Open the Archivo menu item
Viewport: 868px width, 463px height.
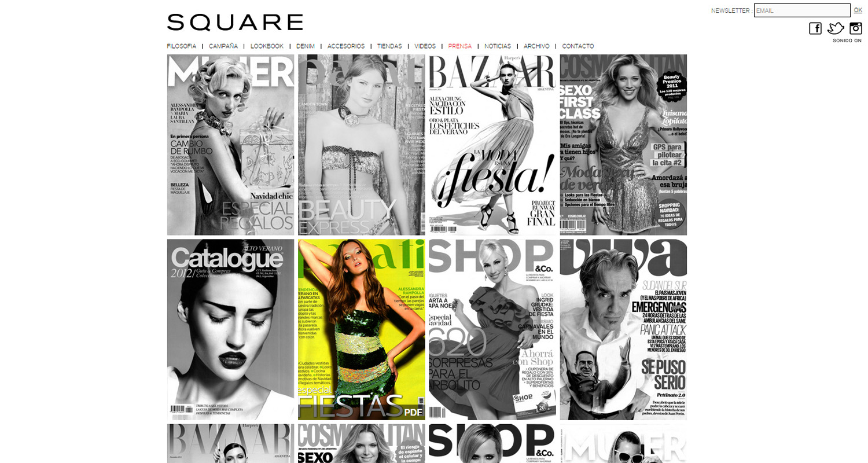(x=536, y=46)
